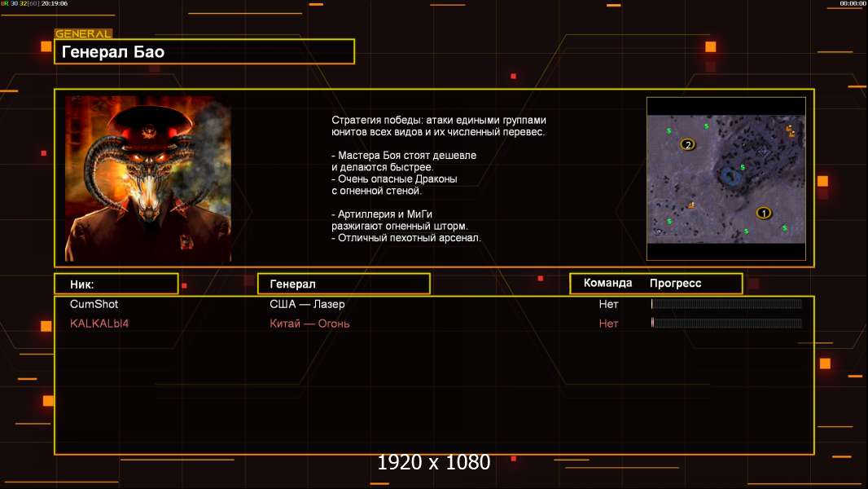
Task: Click CumShot's loading progress bar
Action: (726, 303)
